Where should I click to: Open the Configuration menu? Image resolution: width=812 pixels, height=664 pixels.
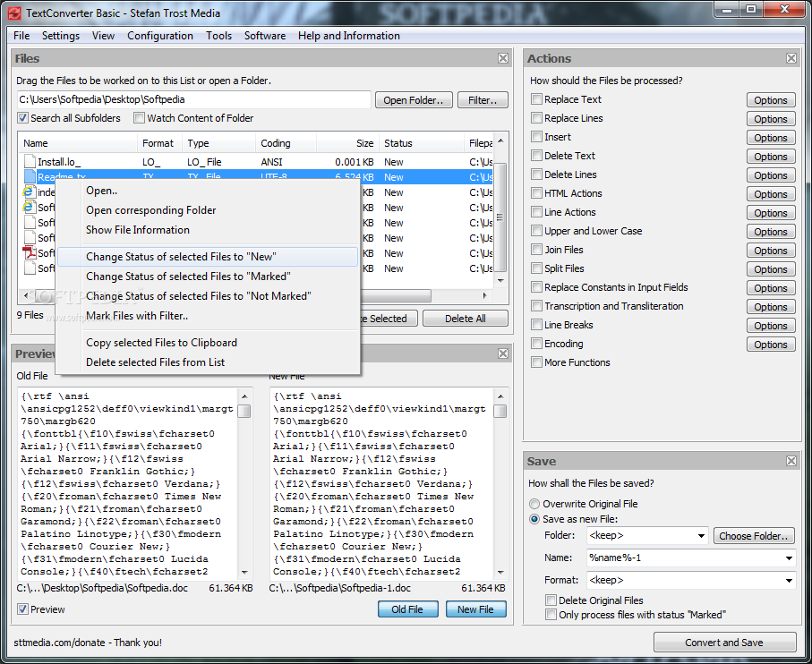click(x=160, y=36)
